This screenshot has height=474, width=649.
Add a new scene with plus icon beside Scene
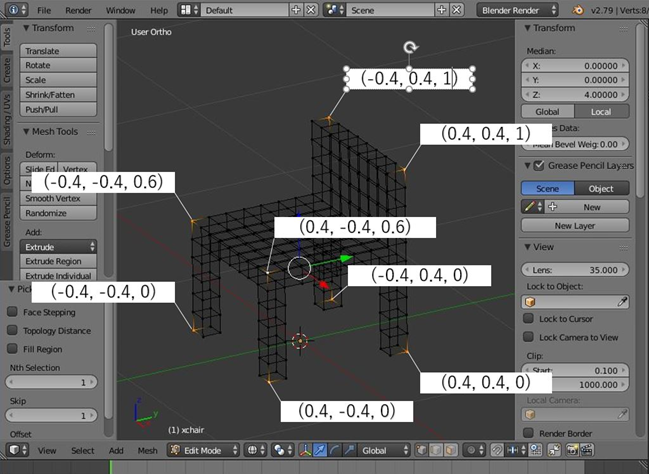tap(442, 10)
